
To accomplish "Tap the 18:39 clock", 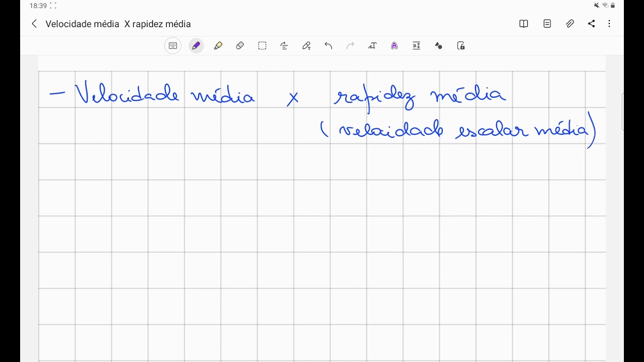I will click(x=38, y=6).
